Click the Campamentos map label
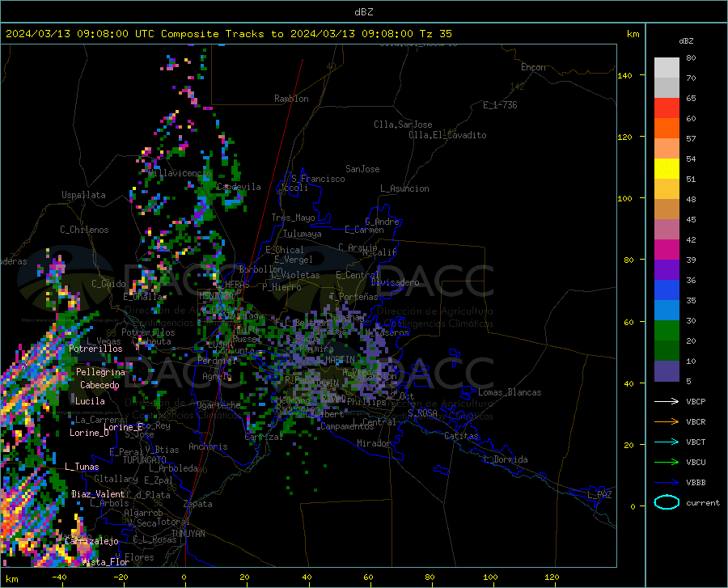The width and height of the screenshot is (728, 588). point(347,426)
